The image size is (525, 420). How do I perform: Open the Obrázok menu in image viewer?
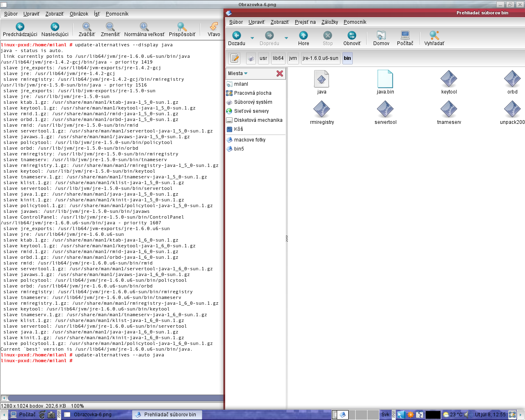[79, 14]
